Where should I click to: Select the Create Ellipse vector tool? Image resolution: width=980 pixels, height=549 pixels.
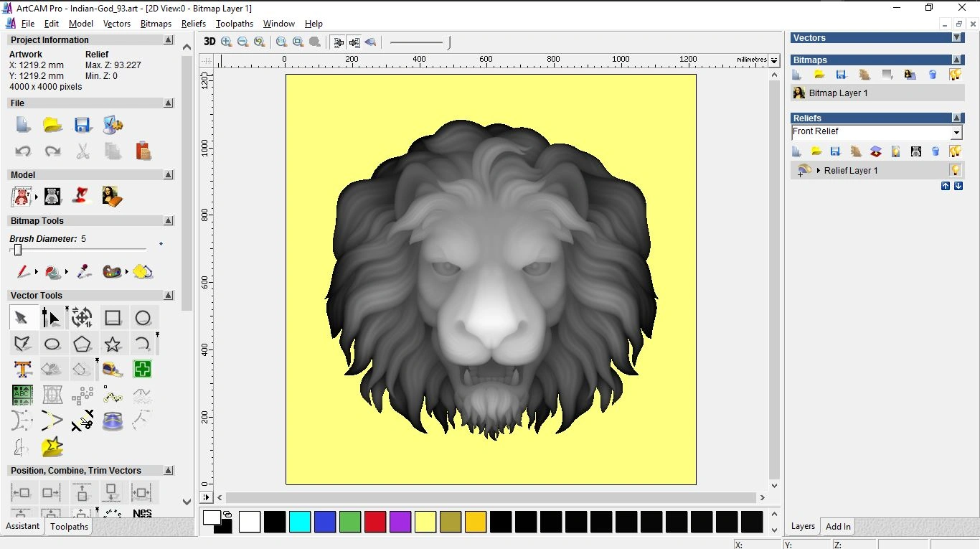tap(52, 344)
